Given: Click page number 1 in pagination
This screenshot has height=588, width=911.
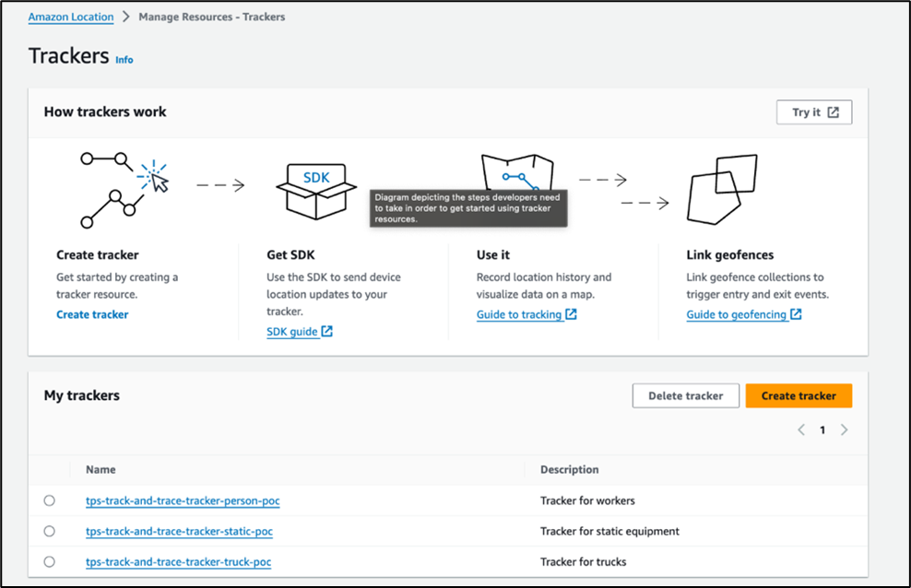Looking at the screenshot, I should [x=822, y=430].
